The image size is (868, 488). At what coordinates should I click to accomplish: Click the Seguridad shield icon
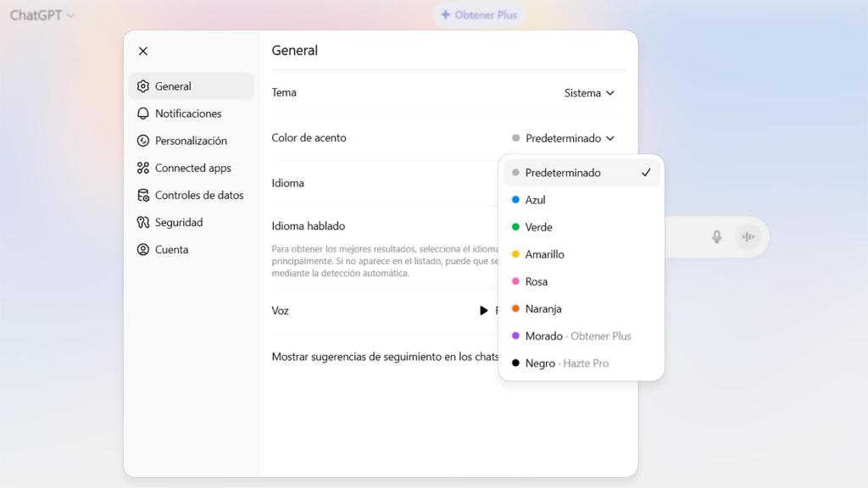coord(143,222)
